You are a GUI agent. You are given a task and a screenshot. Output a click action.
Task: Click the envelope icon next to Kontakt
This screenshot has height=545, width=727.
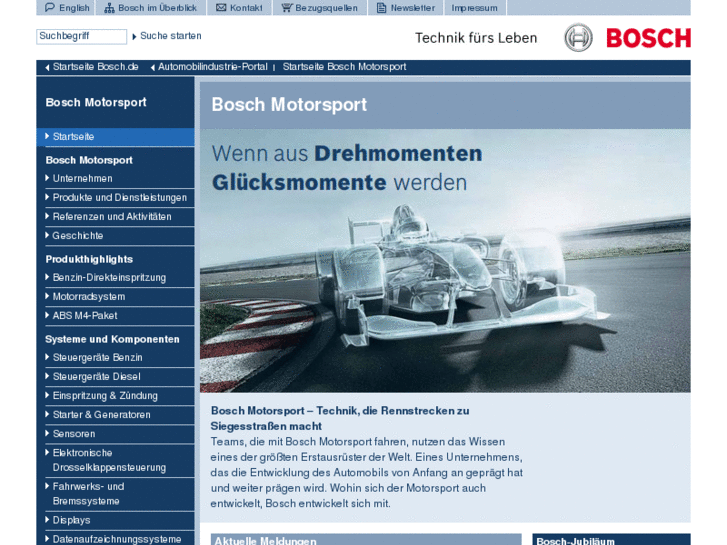pos(221,7)
